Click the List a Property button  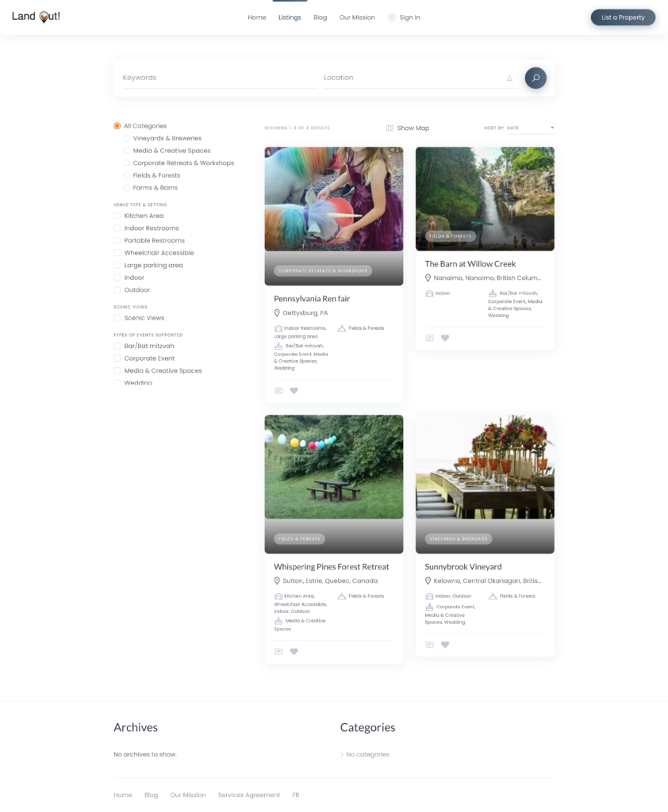point(623,17)
